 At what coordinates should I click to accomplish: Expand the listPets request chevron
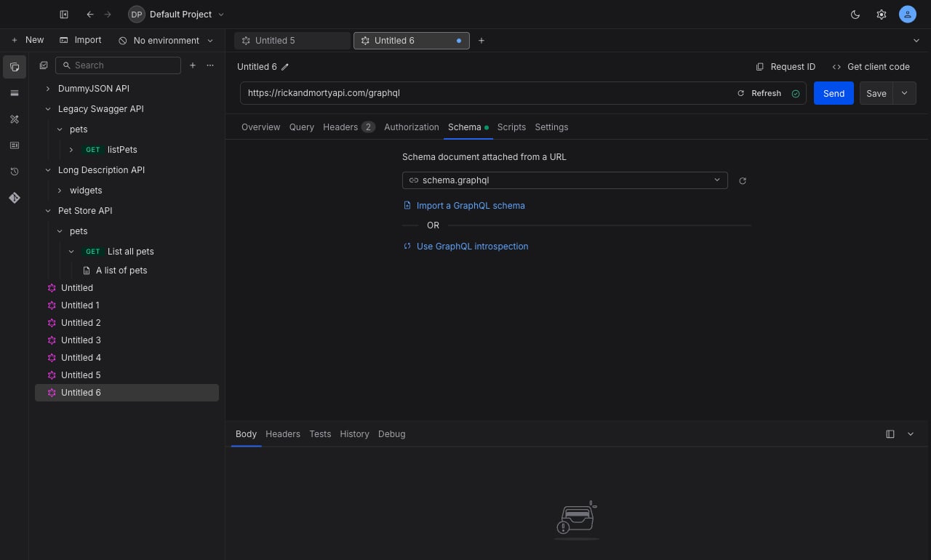coord(71,150)
